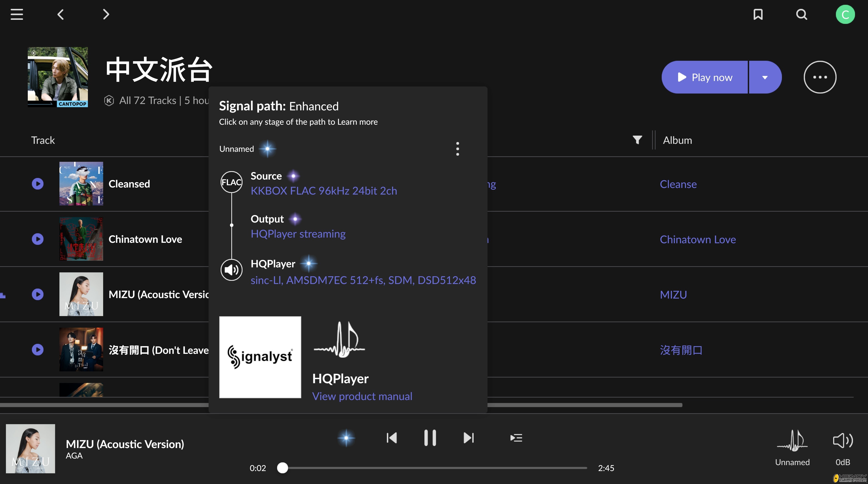The height and width of the screenshot is (484, 868).
Task: Pause the current playback
Action: (430, 438)
